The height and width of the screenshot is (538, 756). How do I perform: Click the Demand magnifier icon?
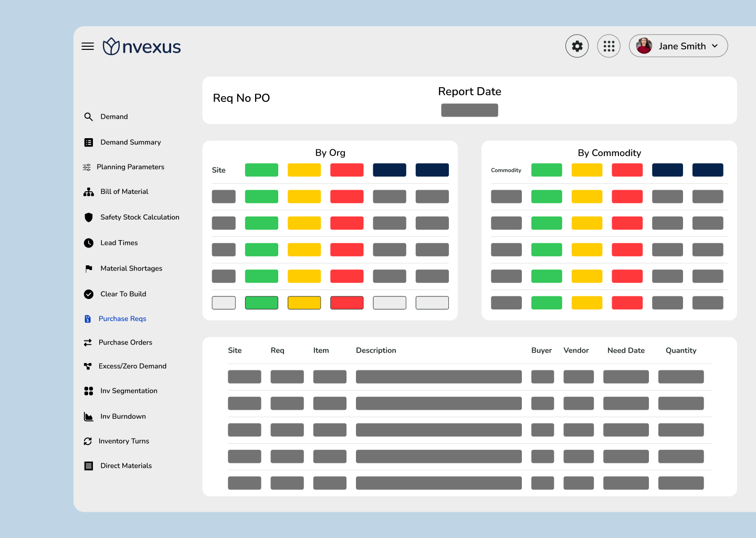[x=89, y=117]
